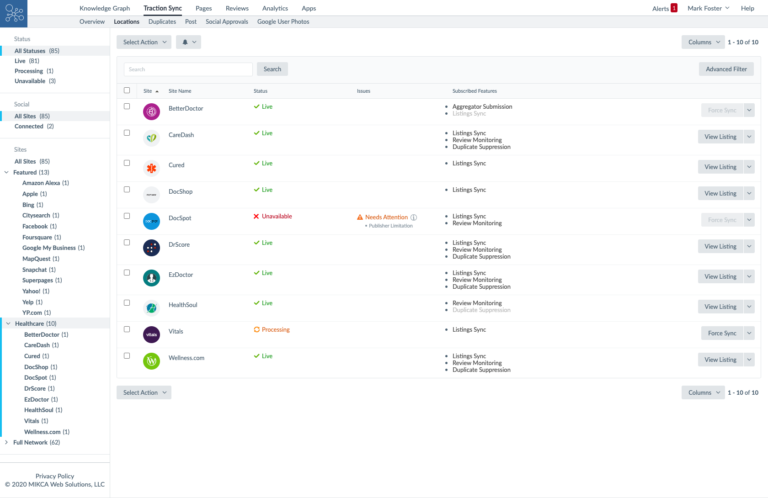
Task: Click the app logo in top-left corner
Action: pyautogui.click(x=14, y=13)
